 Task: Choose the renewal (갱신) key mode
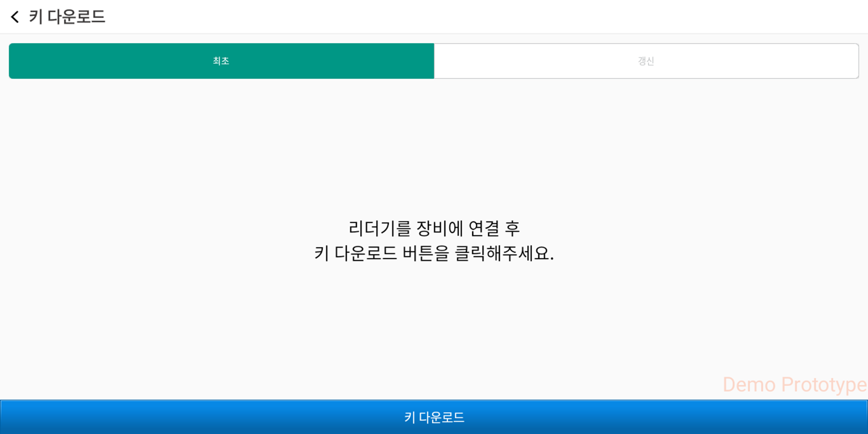click(646, 61)
